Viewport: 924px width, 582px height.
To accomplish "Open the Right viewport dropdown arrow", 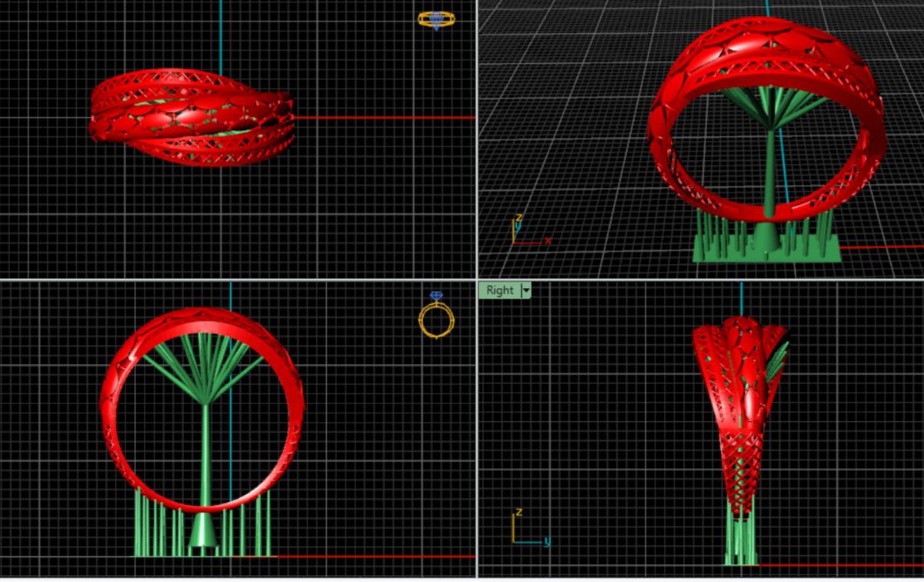I will 526,290.
